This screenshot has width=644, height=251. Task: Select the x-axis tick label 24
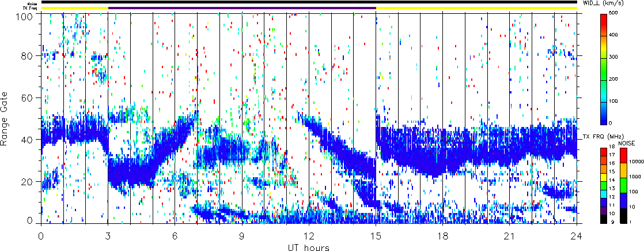pyautogui.click(x=577, y=236)
